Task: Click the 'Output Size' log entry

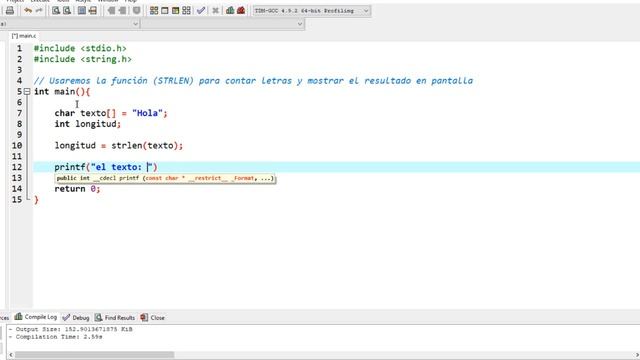Action: tap(71, 329)
